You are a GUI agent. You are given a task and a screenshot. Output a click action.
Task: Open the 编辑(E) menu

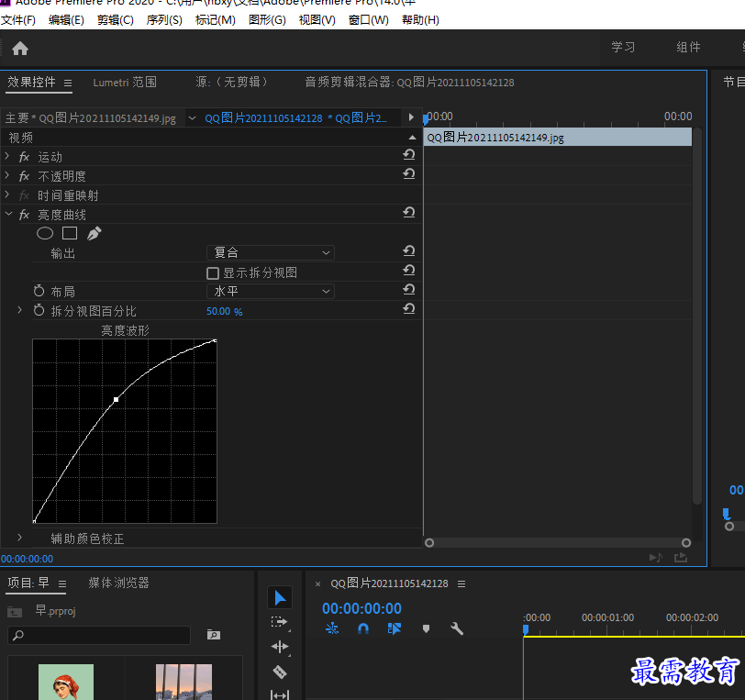pos(66,20)
